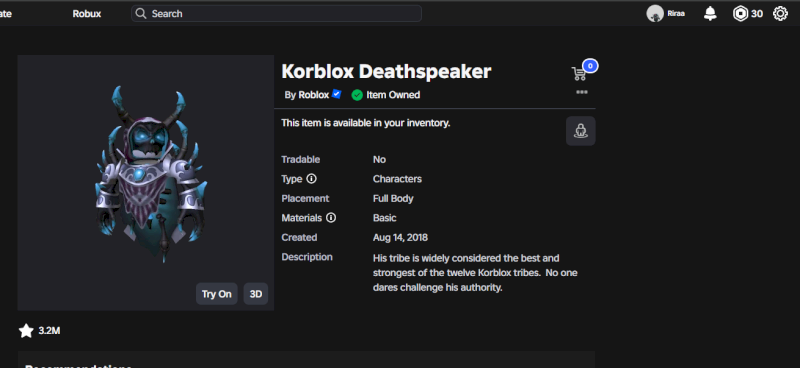Click the verified badge next to Roblox
Screen dimensions: 800x368
(x=336, y=94)
